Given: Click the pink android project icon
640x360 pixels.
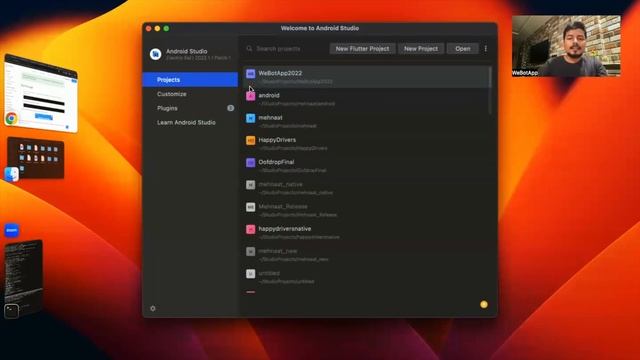Looking at the screenshot, I should (x=251, y=96).
